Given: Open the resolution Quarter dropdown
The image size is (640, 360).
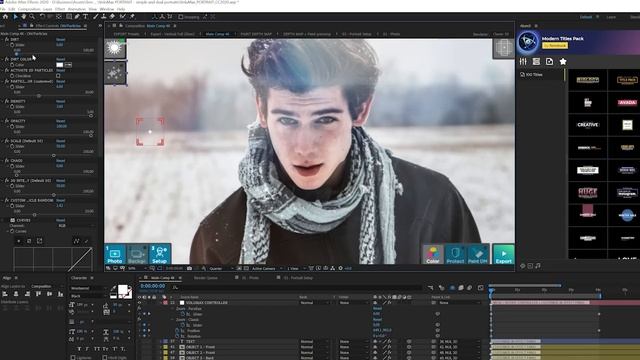Looking at the screenshot, I should pos(220,268).
